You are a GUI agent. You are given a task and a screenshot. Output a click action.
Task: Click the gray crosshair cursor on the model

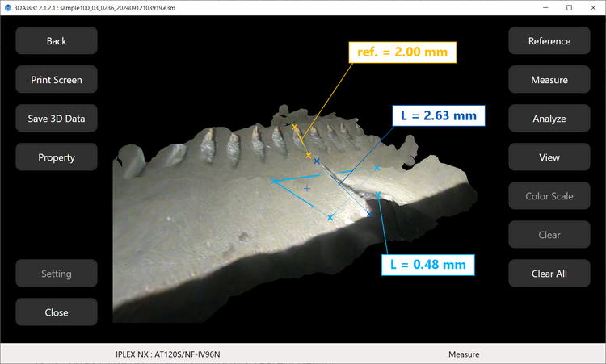[x=306, y=188]
